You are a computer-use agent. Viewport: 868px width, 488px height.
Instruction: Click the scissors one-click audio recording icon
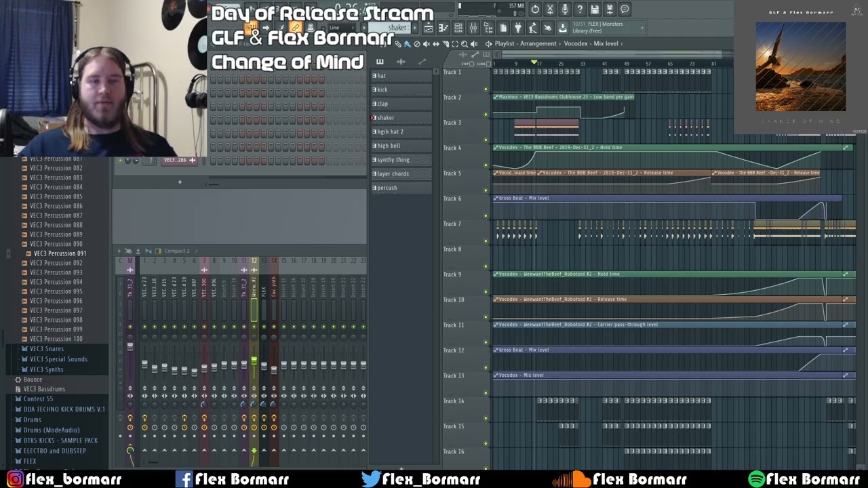(x=550, y=9)
